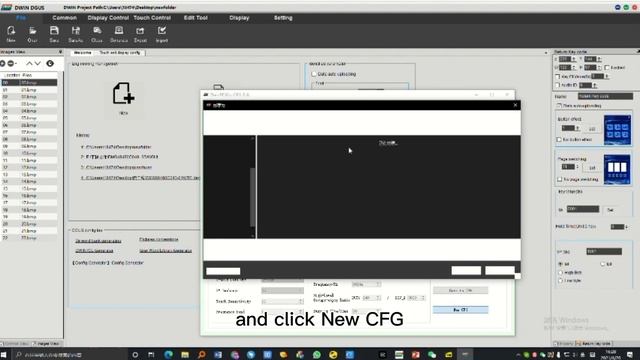This screenshot has height=360, width=640.
Task: Open the second dropdown in the supported temperature row
Action: coord(416,298)
